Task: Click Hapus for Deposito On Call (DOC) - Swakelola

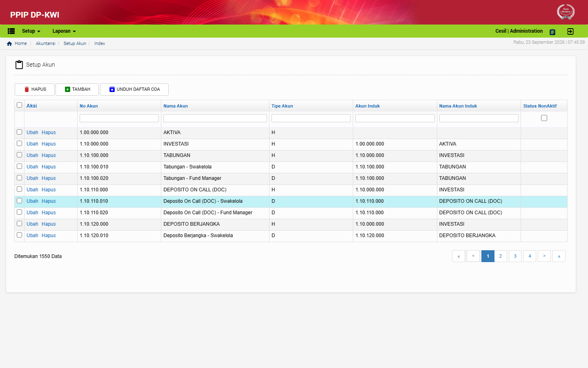Action: pos(49,201)
